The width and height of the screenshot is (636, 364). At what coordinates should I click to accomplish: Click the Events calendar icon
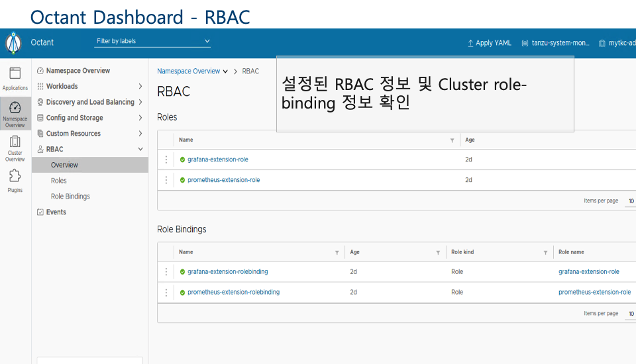(x=40, y=212)
